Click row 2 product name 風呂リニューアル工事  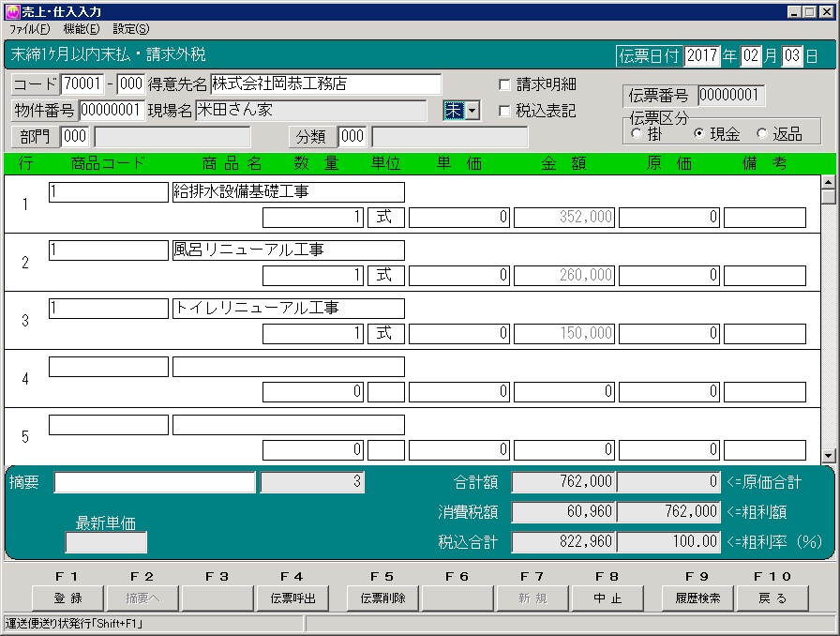tap(288, 250)
